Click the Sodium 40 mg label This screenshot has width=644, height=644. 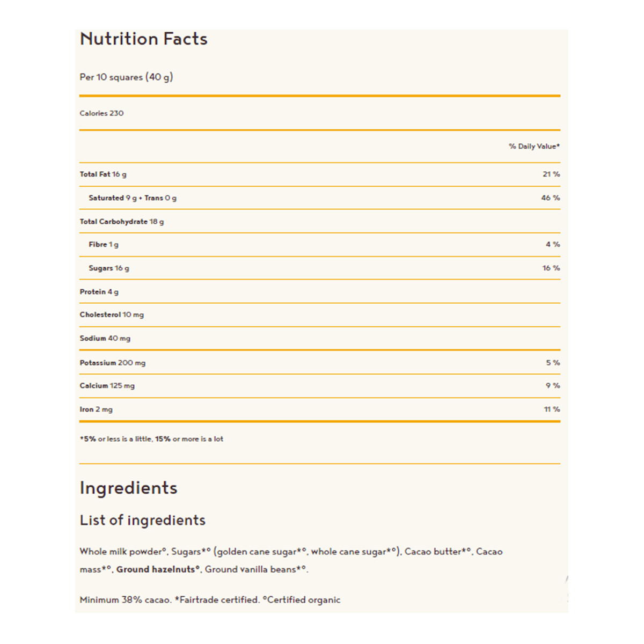105,339
